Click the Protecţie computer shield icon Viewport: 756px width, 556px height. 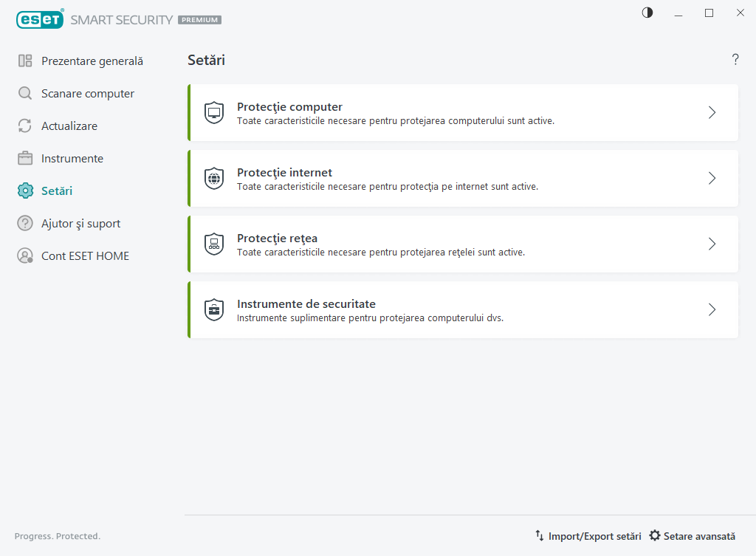(x=213, y=113)
